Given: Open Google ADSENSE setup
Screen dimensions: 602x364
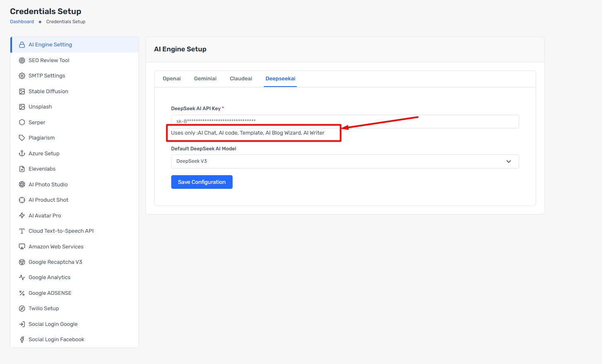Looking at the screenshot, I should click(75, 293).
